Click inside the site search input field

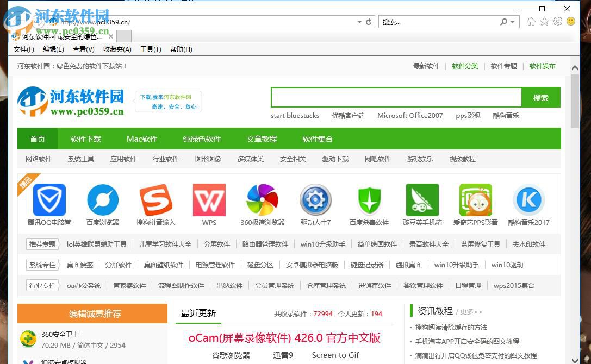point(396,97)
